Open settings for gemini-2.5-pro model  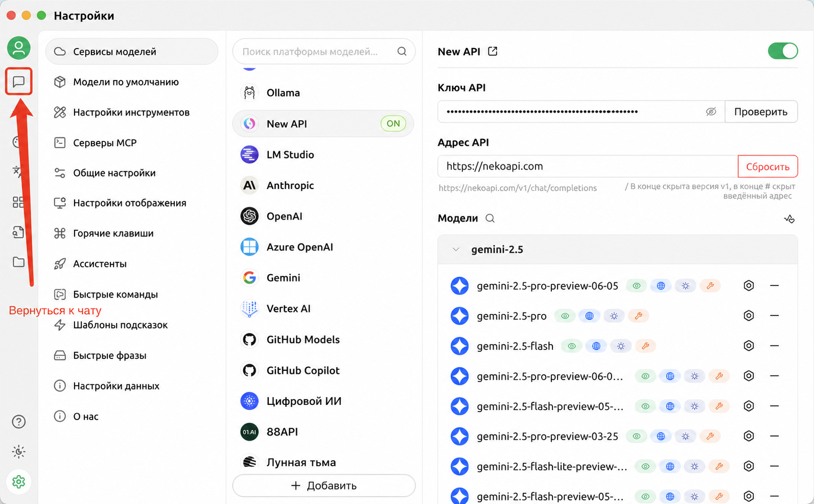pos(749,316)
